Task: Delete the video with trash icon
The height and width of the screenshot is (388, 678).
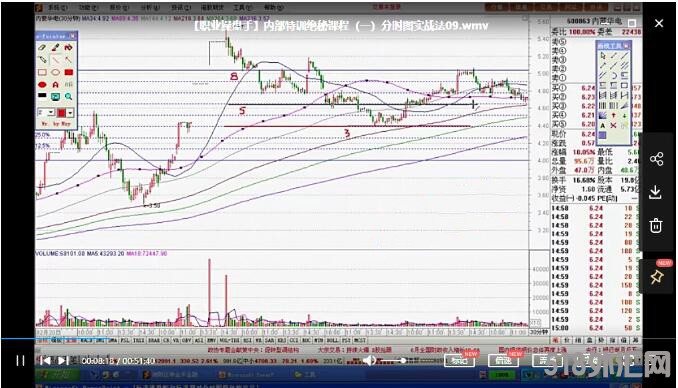Action: (x=656, y=225)
